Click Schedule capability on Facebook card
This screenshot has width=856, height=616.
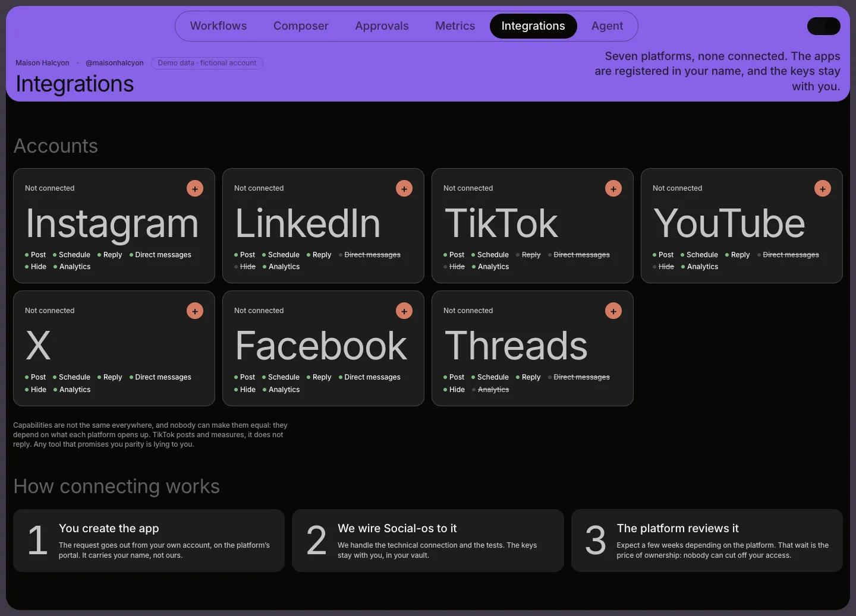click(281, 377)
